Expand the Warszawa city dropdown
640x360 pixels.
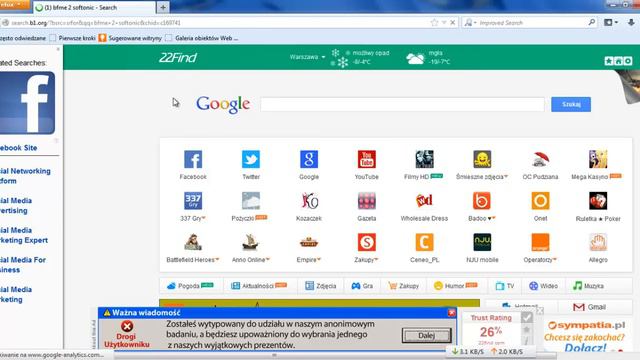(307, 57)
